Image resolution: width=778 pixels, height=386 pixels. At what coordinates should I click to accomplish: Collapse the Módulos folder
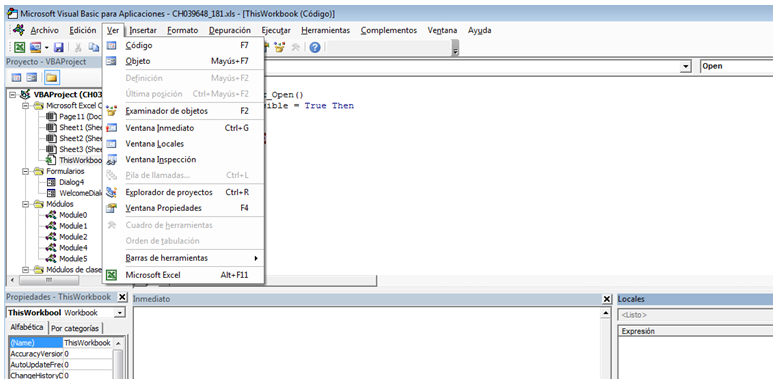pos(25,204)
